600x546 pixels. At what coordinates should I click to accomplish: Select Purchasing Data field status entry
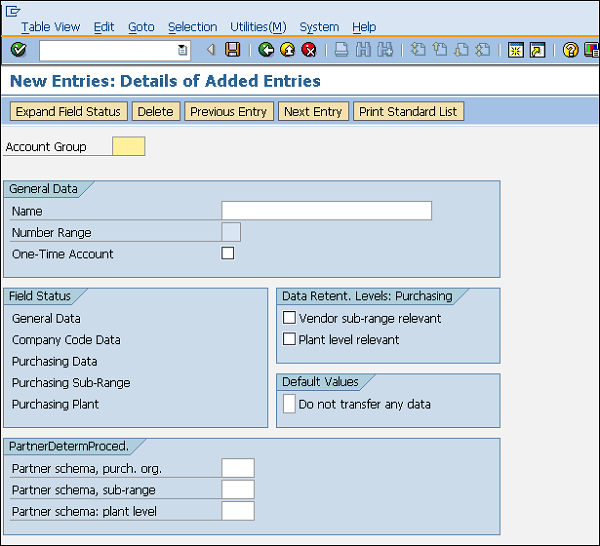55,361
